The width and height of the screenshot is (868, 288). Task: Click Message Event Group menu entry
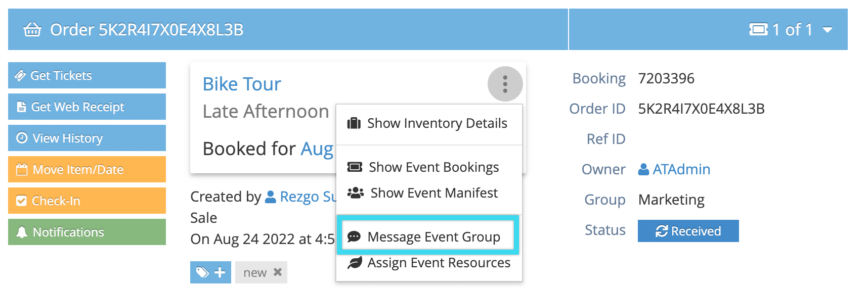(x=428, y=237)
